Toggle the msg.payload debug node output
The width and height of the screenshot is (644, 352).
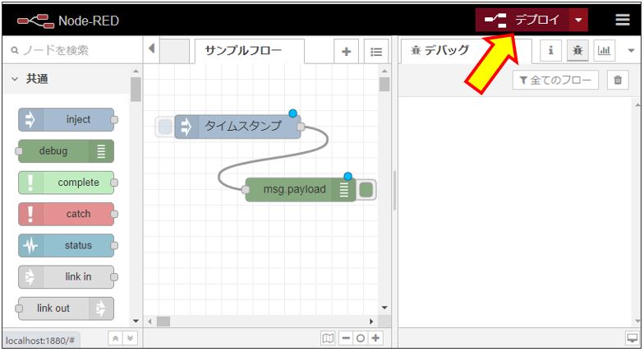click(367, 189)
